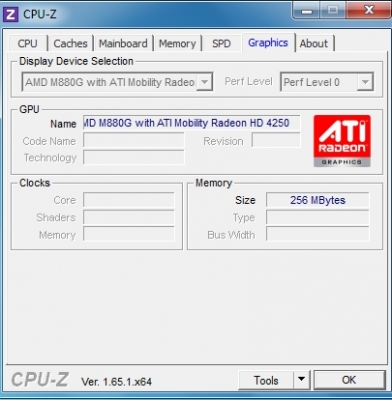The width and height of the screenshot is (392, 400).
Task: Open the Caches tab
Action: pos(70,43)
